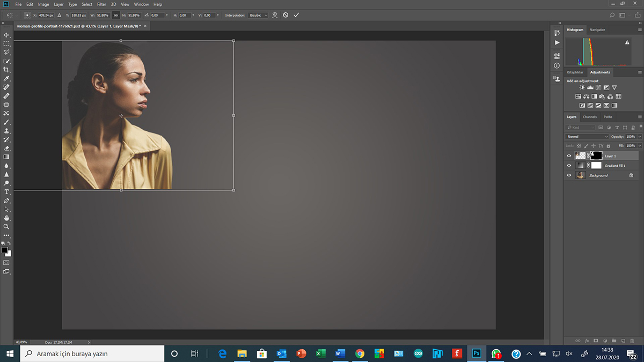
Task: Click the Windows search box
Action: (x=92, y=354)
